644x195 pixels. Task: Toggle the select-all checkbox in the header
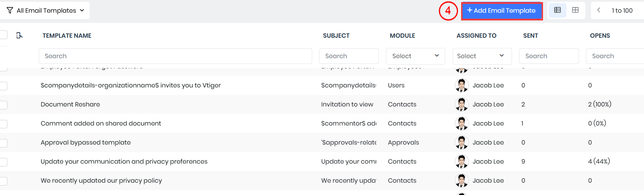4,35
